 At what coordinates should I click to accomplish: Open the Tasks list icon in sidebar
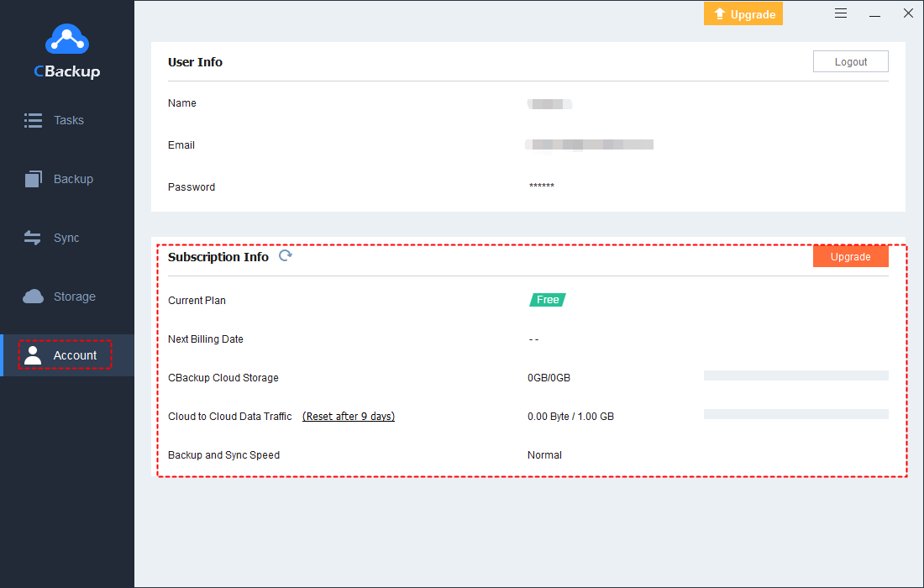(33, 120)
